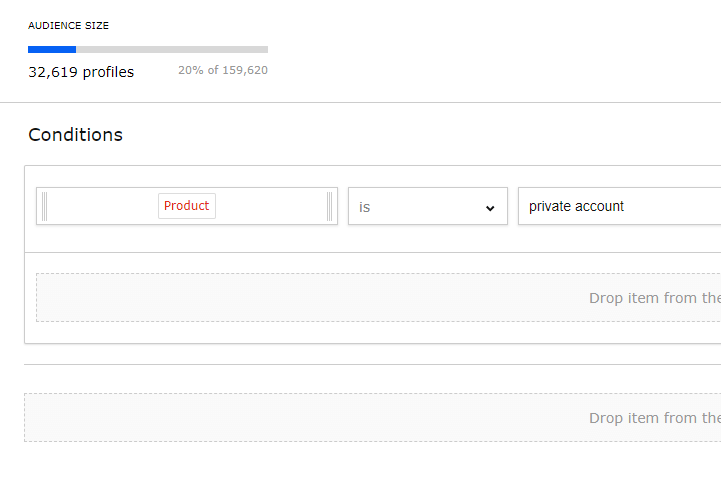This screenshot has height=485, width=721.
Task: Click the lower drop zone below the condition group
Action: [x=300, y=418]
